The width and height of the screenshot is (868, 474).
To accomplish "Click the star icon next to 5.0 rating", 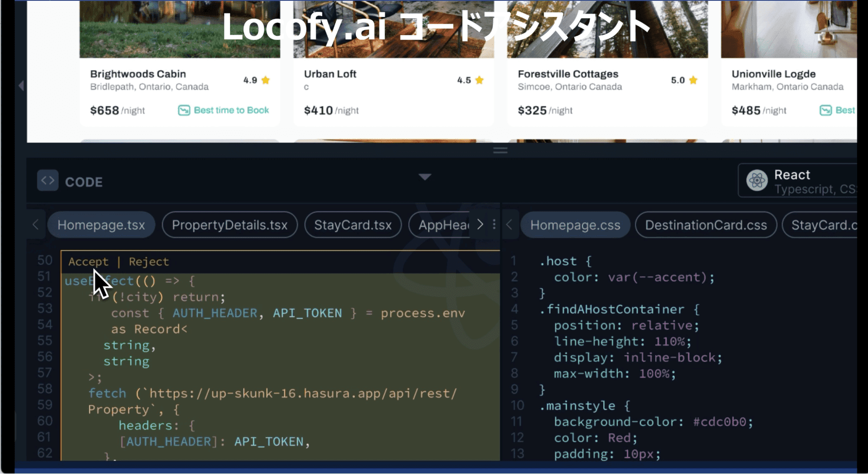I will (x=693, y=80).
